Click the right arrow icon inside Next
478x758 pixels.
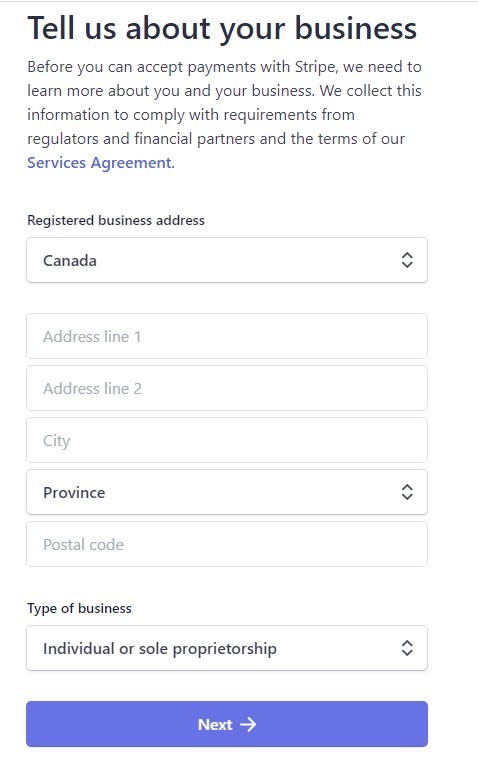click(248, 724)
